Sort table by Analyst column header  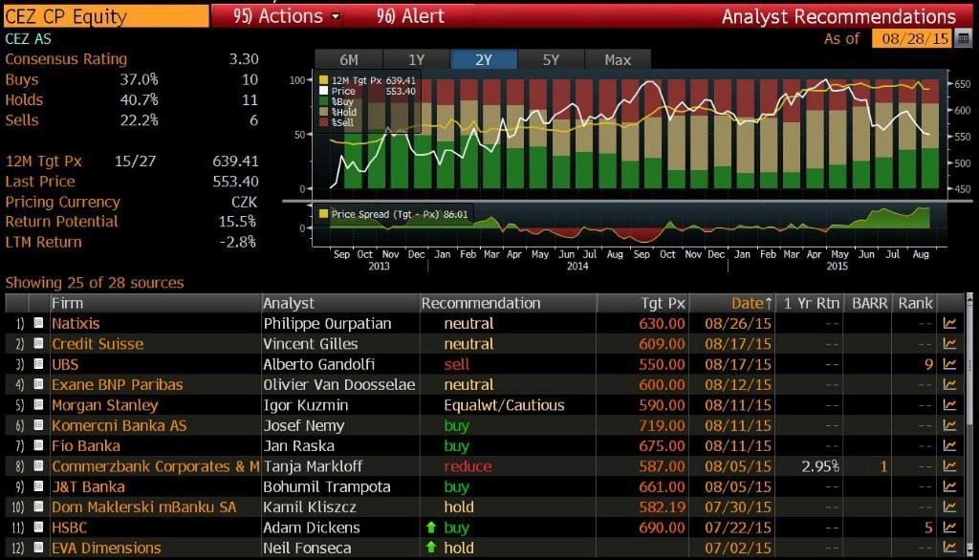tap(341, 303)
